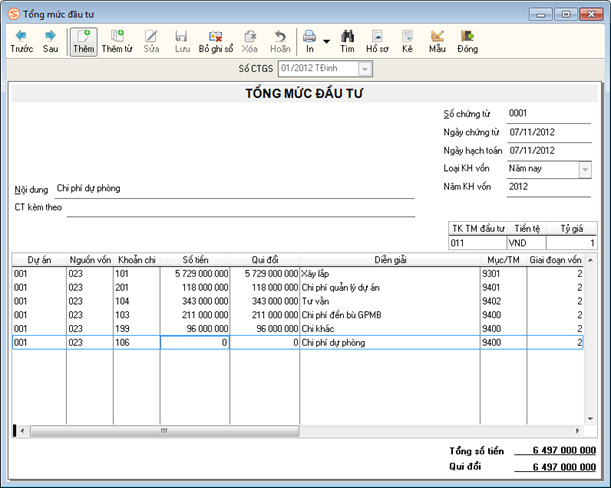Click horizontal scrollbar right arrow
The image size is (611, 488).
point(577,431)
